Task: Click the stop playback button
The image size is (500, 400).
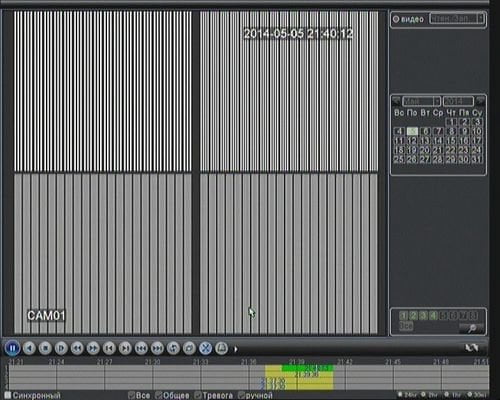Action: point(45,348)
